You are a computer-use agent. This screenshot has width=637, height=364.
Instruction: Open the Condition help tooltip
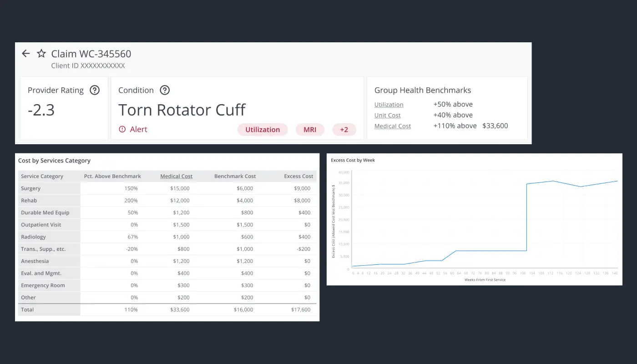pyautogui.click(x=165, y=90)
